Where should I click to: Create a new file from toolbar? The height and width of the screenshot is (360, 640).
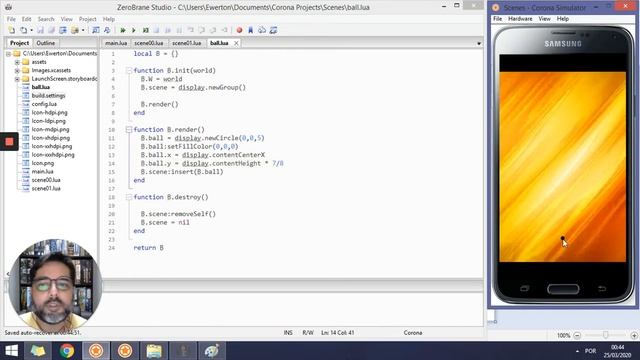pyautogui.click(x=11, y=30)
